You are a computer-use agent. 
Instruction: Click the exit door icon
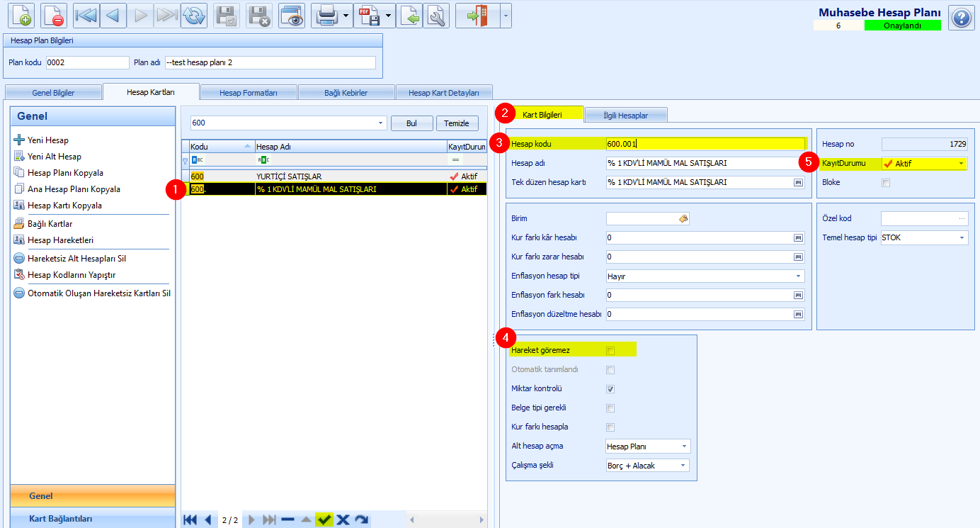pyautogui.click(x=478, y=15)
